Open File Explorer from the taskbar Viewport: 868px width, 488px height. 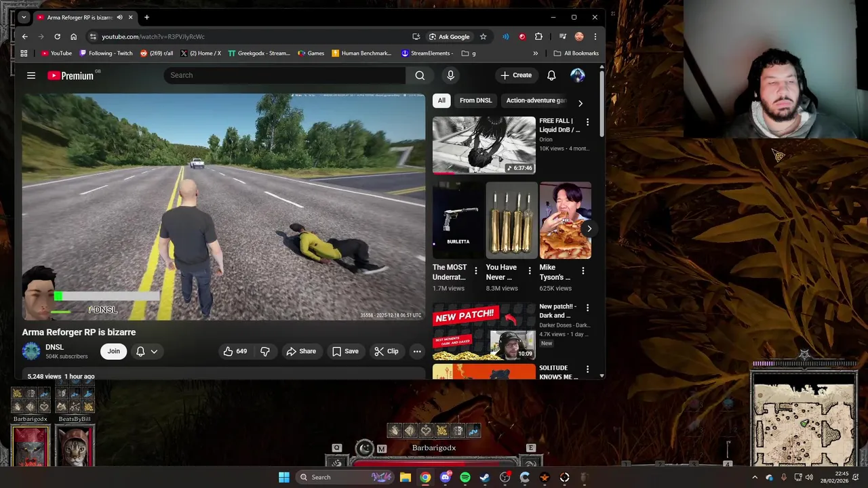pos(406,477)
